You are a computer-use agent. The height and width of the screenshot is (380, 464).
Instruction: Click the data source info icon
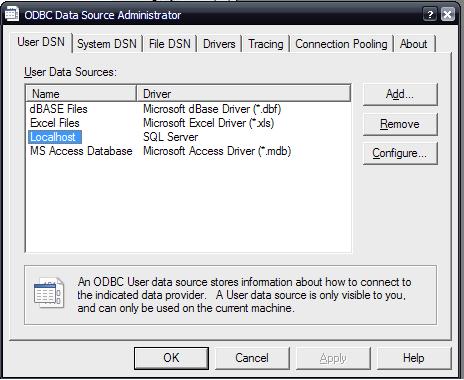click(49, 293)
